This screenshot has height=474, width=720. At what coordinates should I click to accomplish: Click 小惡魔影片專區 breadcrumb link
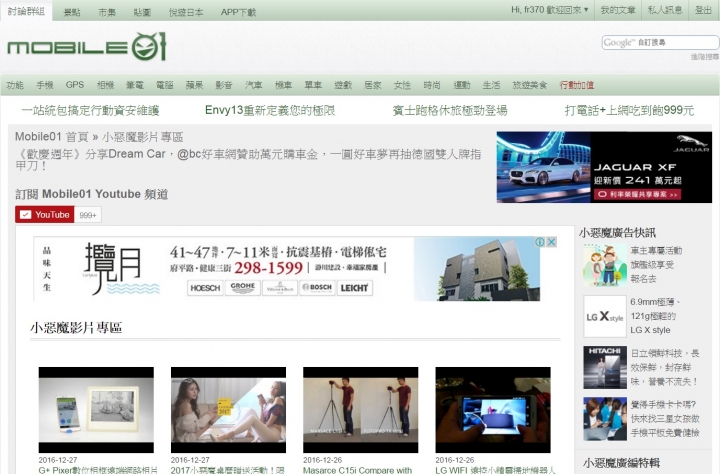click(x=143, y=137)
